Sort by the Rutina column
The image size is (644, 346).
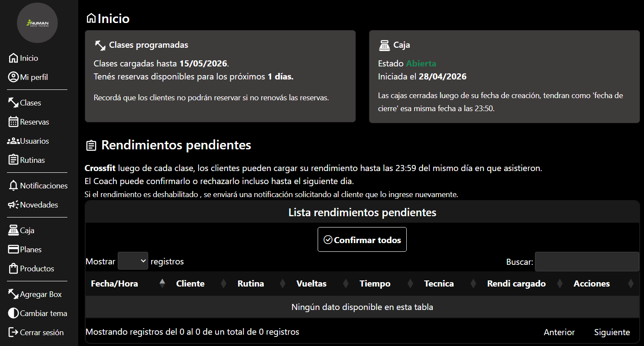pyautogui.click(x=262, y=283)
